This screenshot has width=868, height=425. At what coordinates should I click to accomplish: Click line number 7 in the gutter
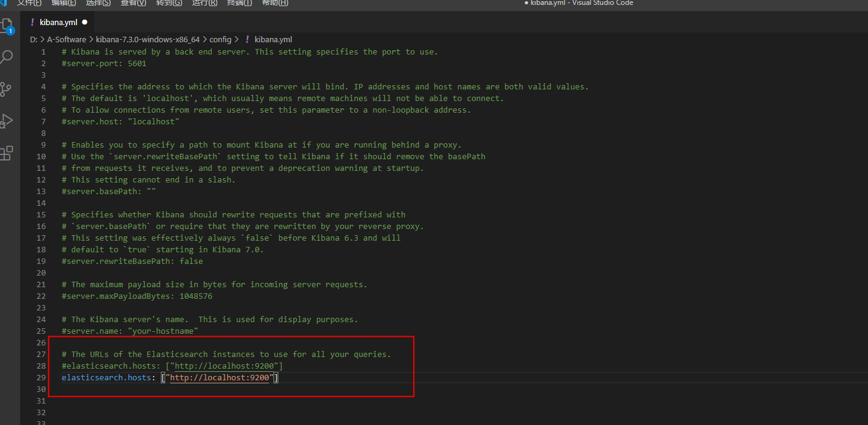click(x=43, y=122)
